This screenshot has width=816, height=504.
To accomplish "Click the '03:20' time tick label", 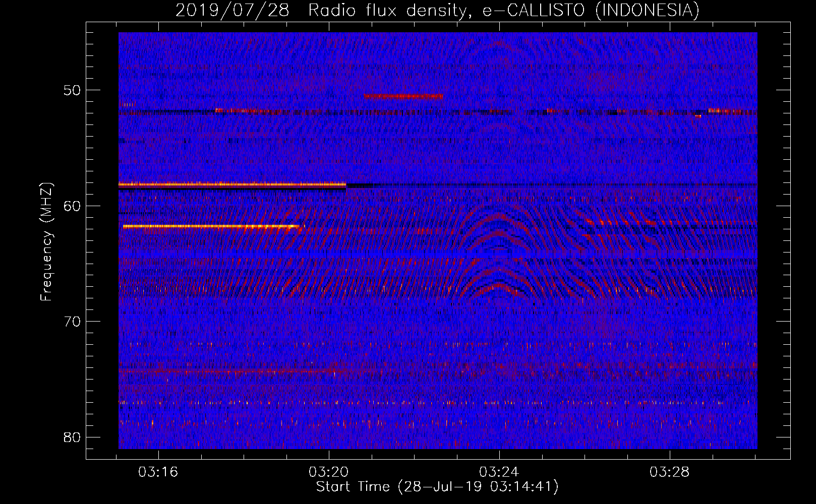I will [x=329, y=472].
